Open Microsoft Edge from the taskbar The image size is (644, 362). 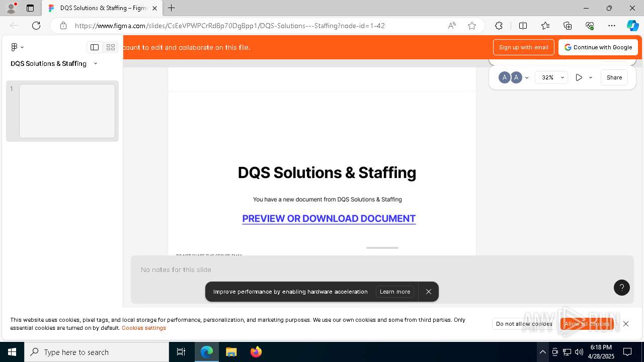(207, 352)
